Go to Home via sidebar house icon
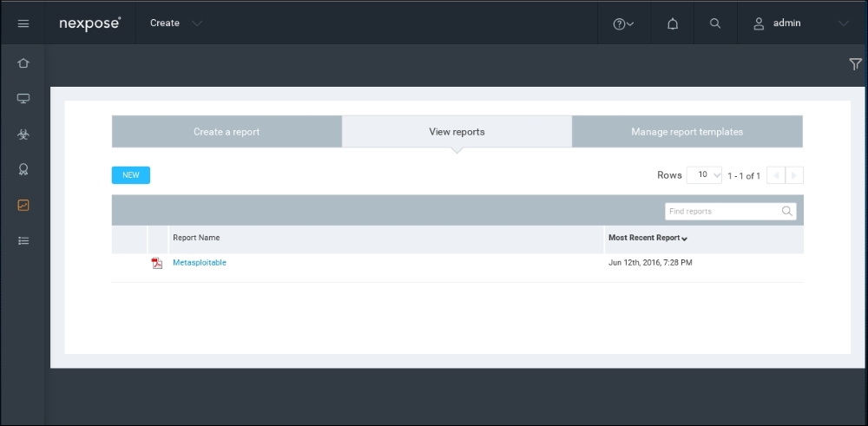Viewport: 868px width, 426px height. tap(23, 63)
